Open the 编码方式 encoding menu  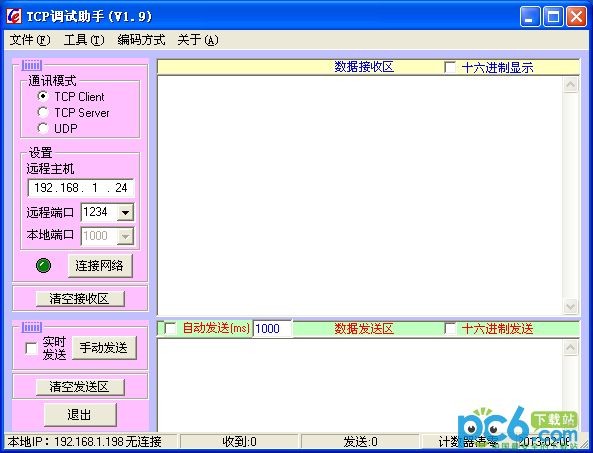click(141, 40)
